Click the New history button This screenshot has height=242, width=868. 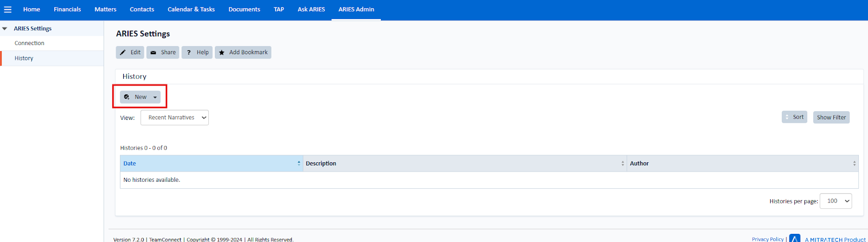coord(140,97)
